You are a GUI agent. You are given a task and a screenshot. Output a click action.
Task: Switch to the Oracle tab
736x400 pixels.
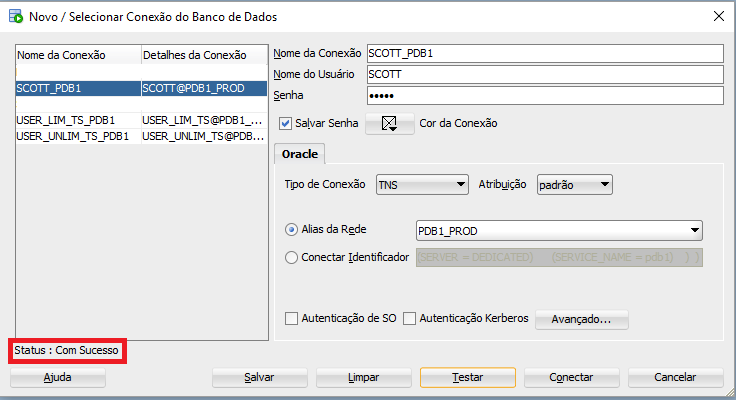tap(300, 155)
